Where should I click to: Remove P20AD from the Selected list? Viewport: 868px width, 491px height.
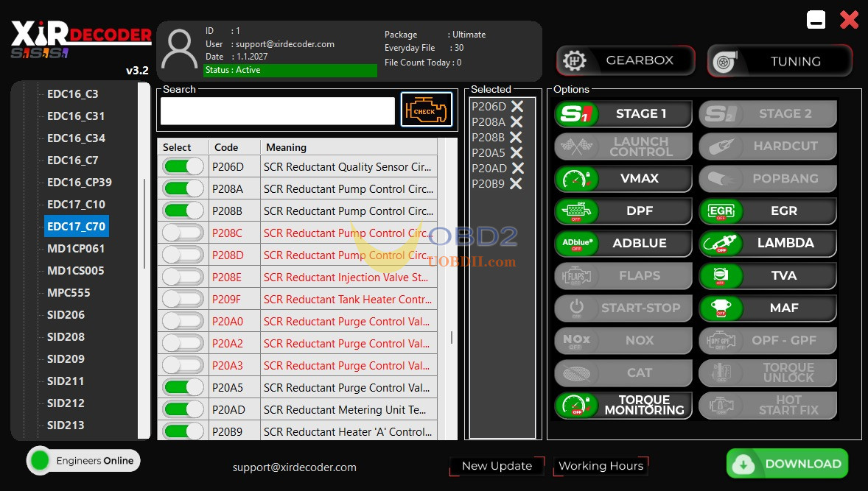point(517,169)
